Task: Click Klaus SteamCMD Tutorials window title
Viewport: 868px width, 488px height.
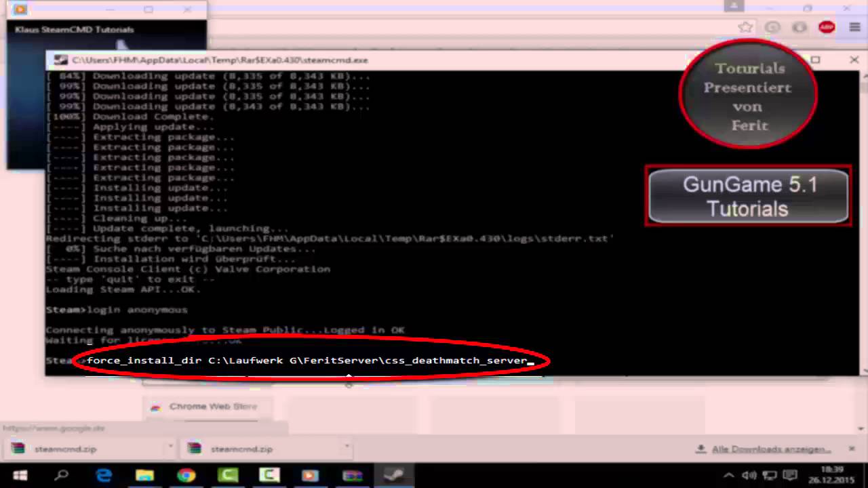Action: tap(74, 30)
